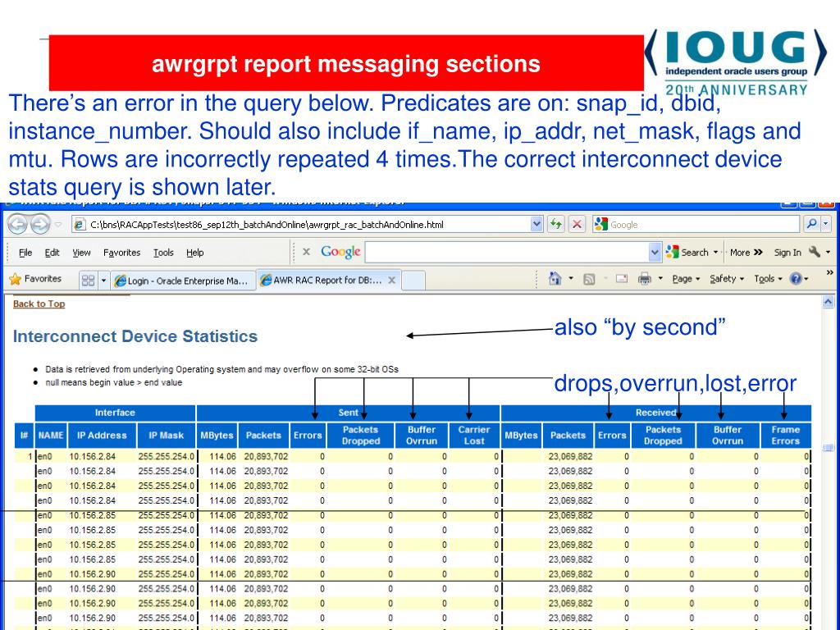
Task: Open the Safety dropdown menu
Action: pyautogui.click(x=727, y=279)
